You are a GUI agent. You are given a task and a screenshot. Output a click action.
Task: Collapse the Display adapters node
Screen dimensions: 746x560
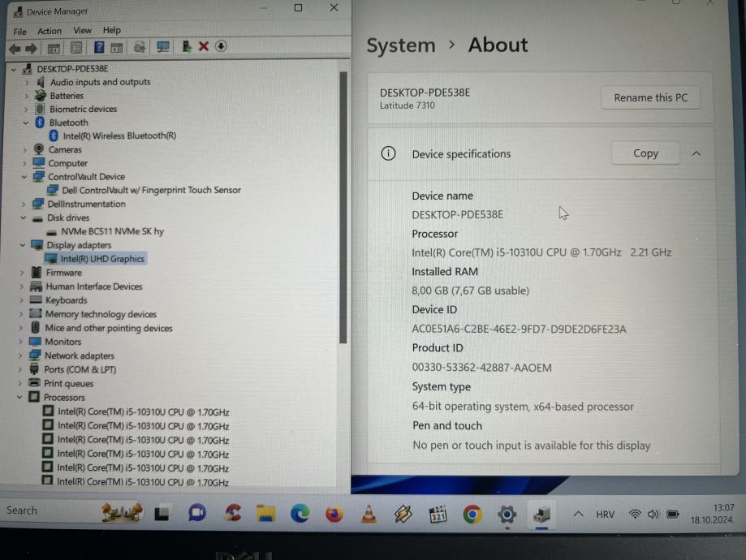click(23, 245)
